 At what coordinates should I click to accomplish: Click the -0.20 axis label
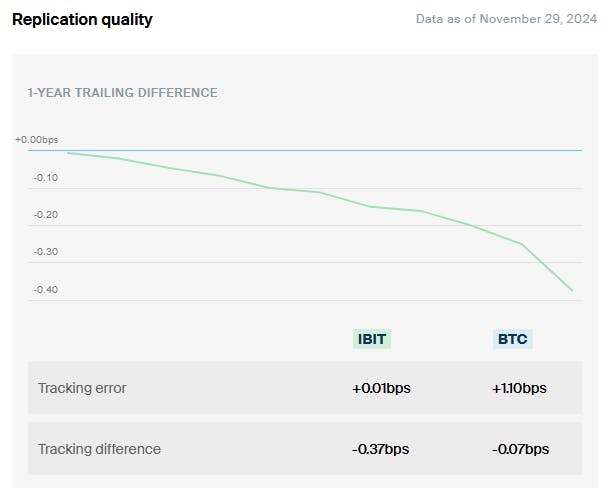pos(46,215)
